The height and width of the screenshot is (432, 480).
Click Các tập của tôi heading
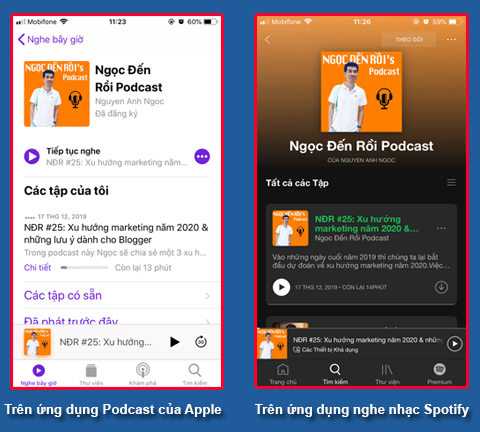click(x=66, y=191)
